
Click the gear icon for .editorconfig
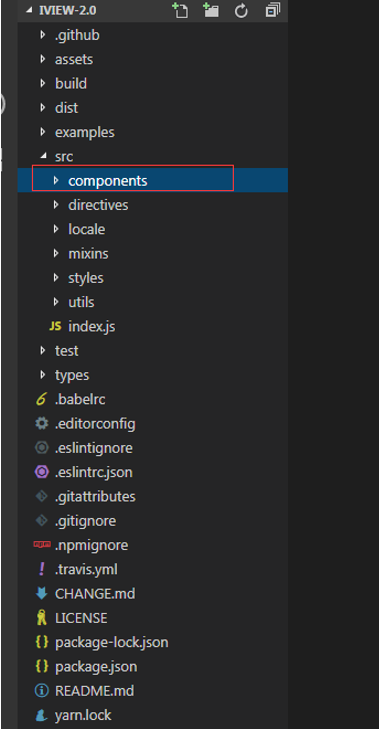pyautogui.click(x=41, y=424)
